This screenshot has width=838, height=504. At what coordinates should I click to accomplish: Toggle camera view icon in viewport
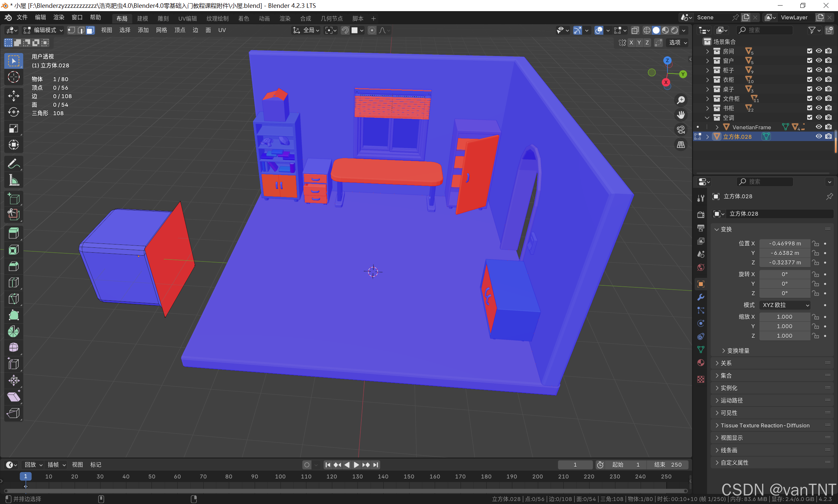tap(681, 130)
